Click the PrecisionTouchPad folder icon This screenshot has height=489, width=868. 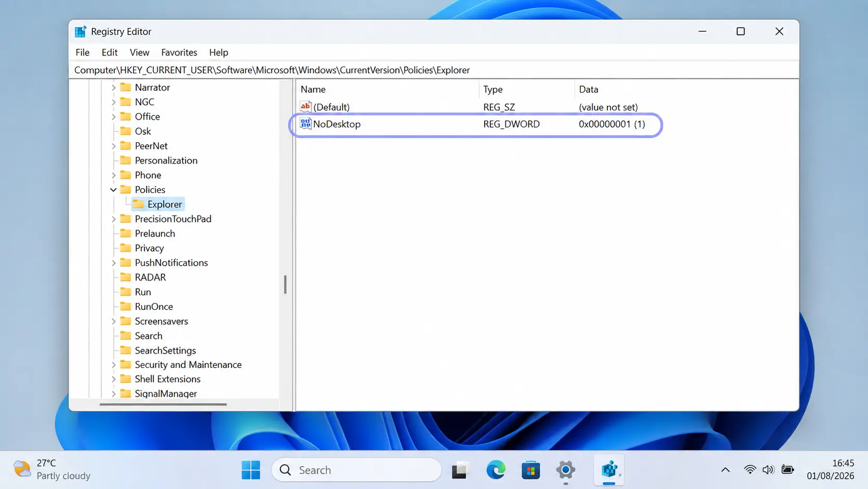126,218
